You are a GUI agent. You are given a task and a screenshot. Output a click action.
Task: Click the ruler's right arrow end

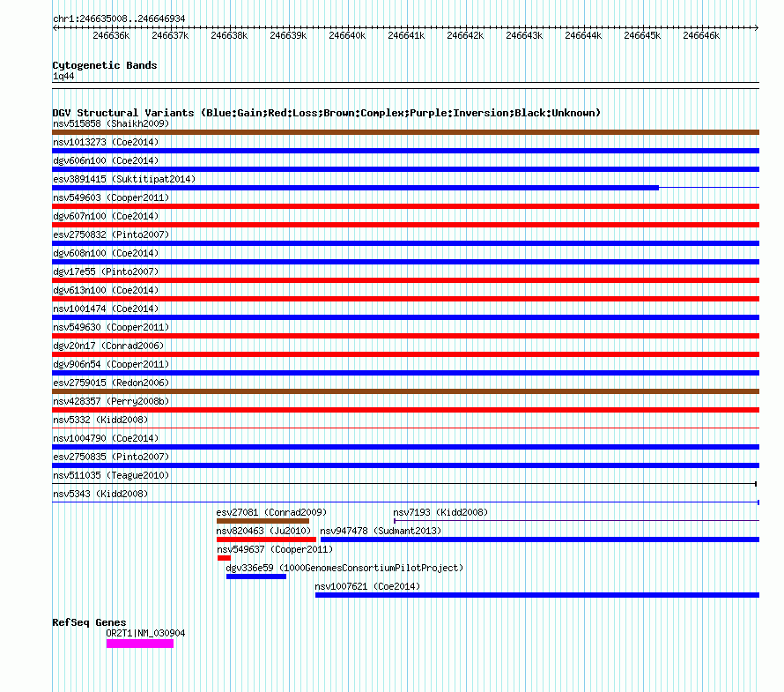(757, 28)
